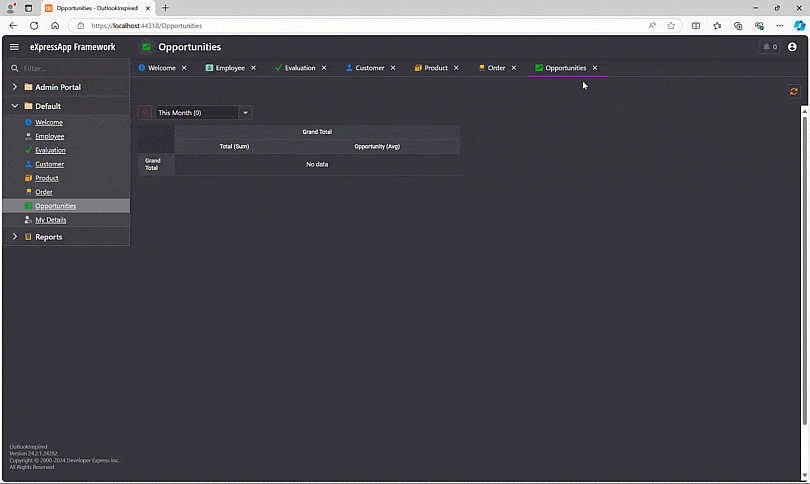The height and width of the screenshot is (484, 810).
Task: Click the Grand Total column header
Action: pyautogui.click(x=317, y=132)
